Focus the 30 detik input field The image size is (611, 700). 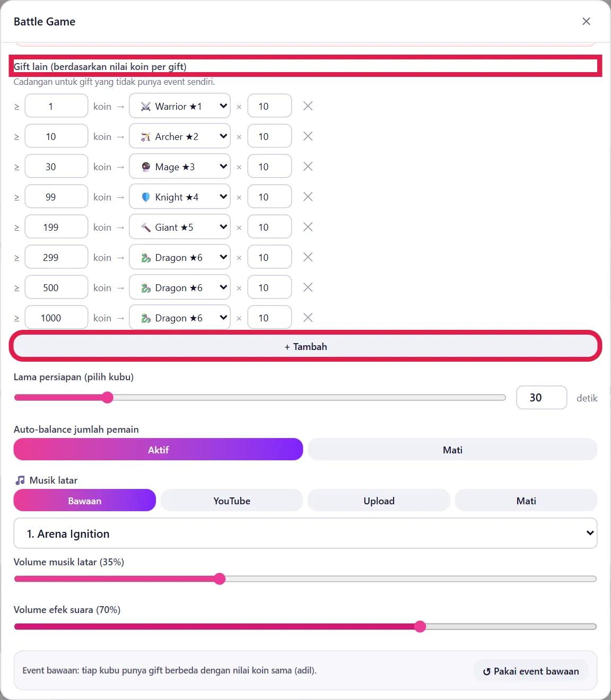pyautogui.click(x=542, y=398)
